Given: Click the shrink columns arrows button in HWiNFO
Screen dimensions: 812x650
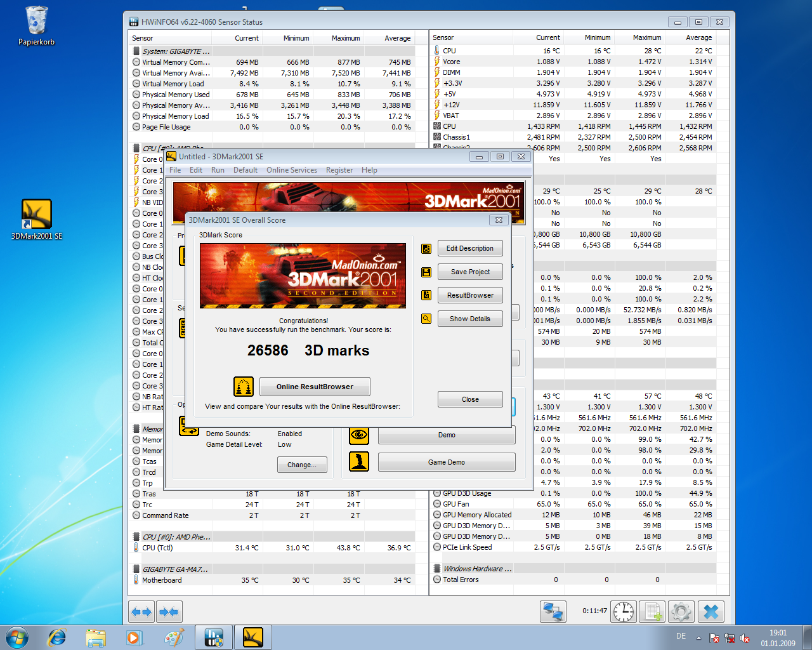Looking at the screenshot, I should point(169,612).
